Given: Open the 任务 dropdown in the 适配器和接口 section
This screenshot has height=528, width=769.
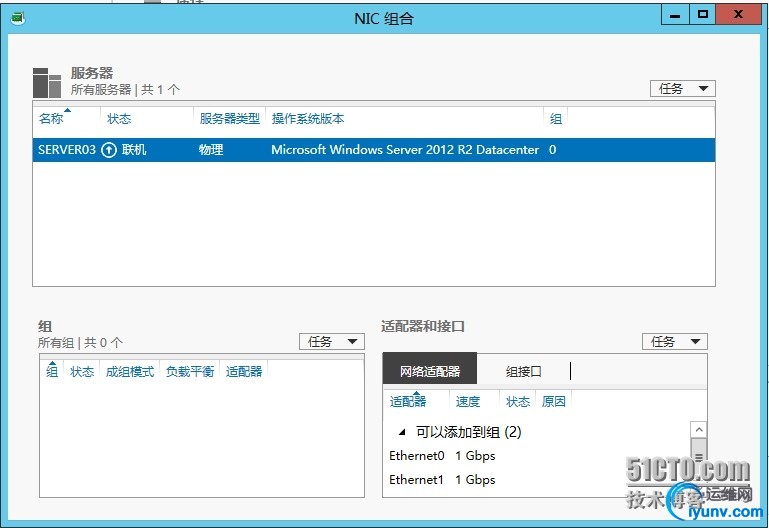Looking at the screenshot, I should pyautogui.click(x=675, y=342).
